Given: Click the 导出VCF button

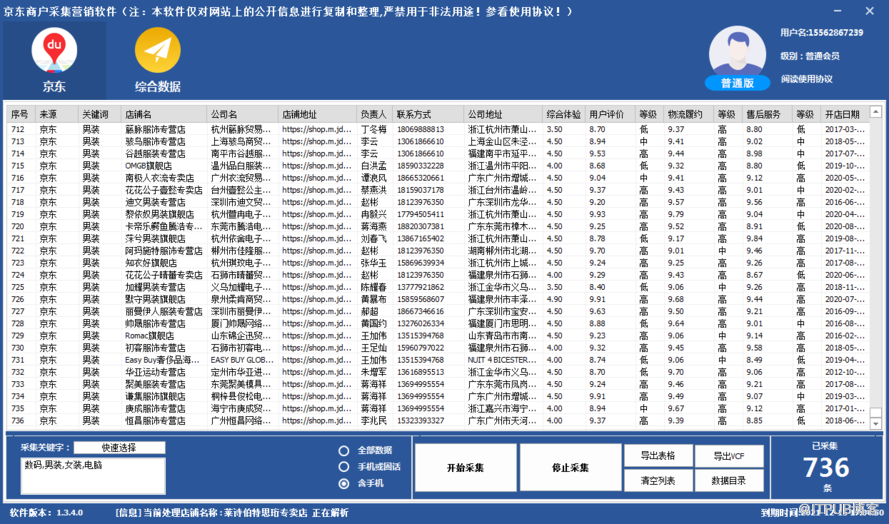Looking at the screenshot, I should tap(729, 456).
